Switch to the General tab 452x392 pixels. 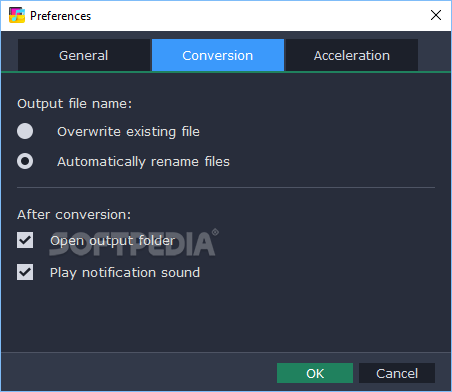[x=84, y=55]
